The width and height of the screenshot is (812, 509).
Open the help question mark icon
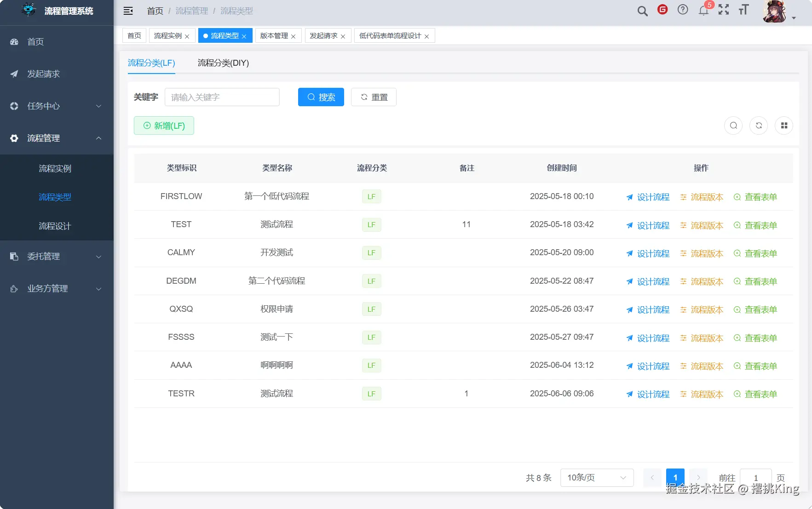(x=683, y=10)
